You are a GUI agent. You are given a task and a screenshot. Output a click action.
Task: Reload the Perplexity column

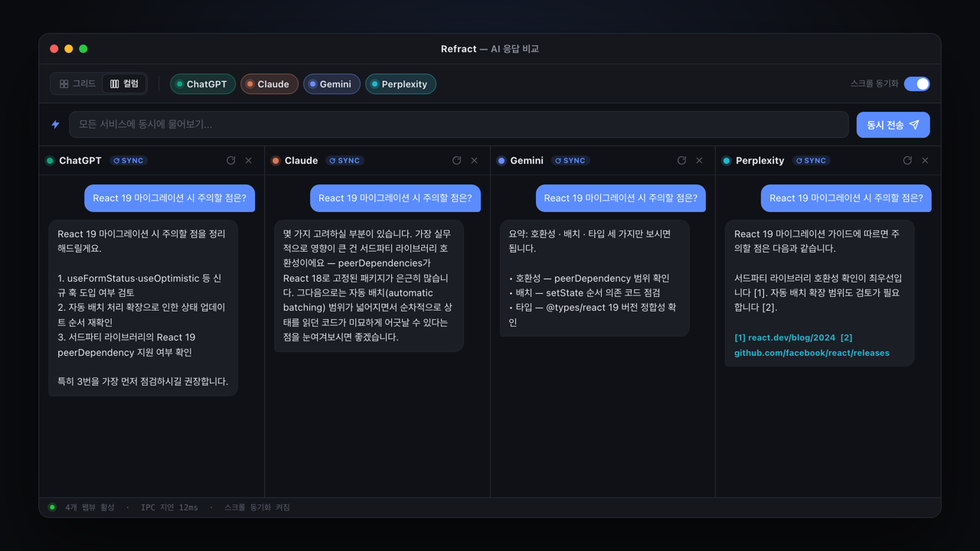tap(908, 161)
